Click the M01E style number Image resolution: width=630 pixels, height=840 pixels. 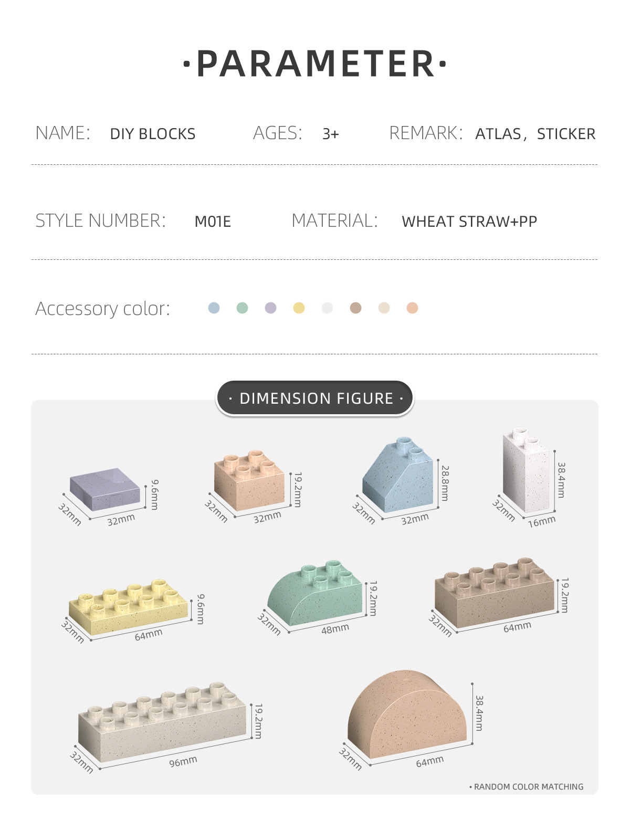[213, 222]
